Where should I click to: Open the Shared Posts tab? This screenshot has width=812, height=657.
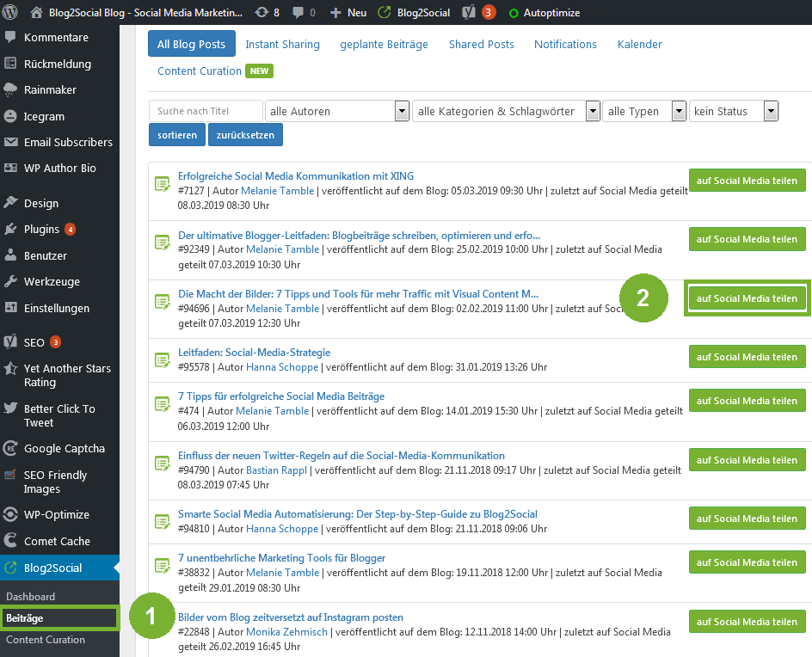(482, 44)
